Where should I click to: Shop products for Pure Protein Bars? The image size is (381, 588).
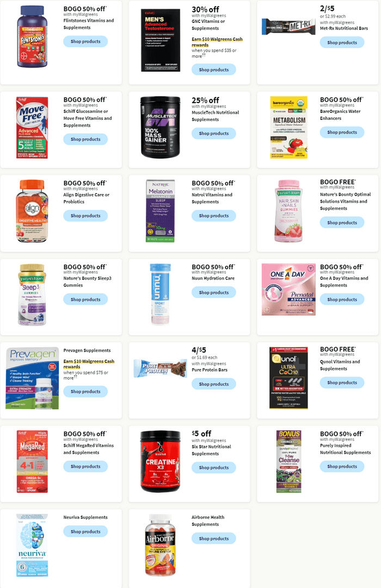(x=213, y=384)
